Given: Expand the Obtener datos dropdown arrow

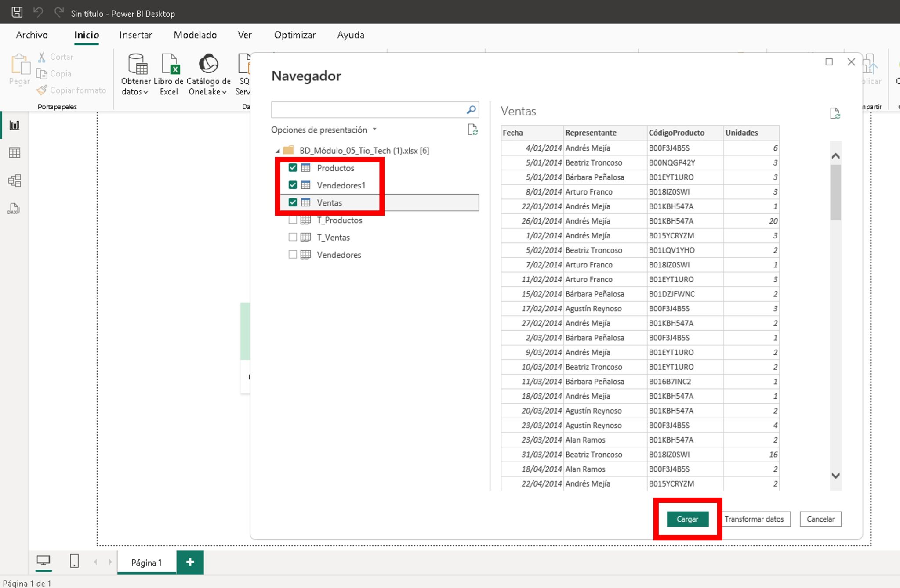Looking at the screenshot, I should (x=147, y=92).
